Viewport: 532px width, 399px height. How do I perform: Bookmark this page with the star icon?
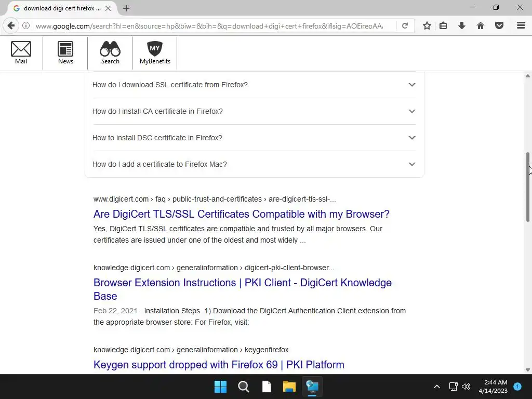click(x=427, y=26)
